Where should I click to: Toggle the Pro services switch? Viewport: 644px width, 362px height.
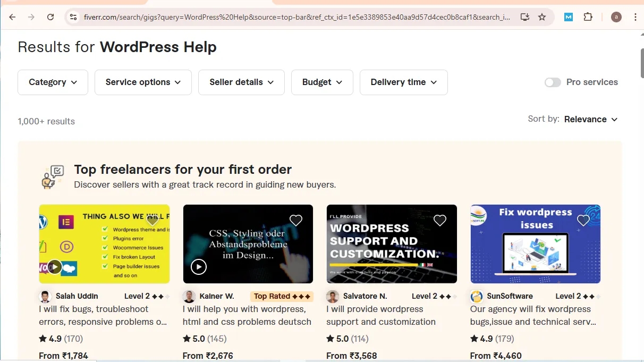pos(553,82)
